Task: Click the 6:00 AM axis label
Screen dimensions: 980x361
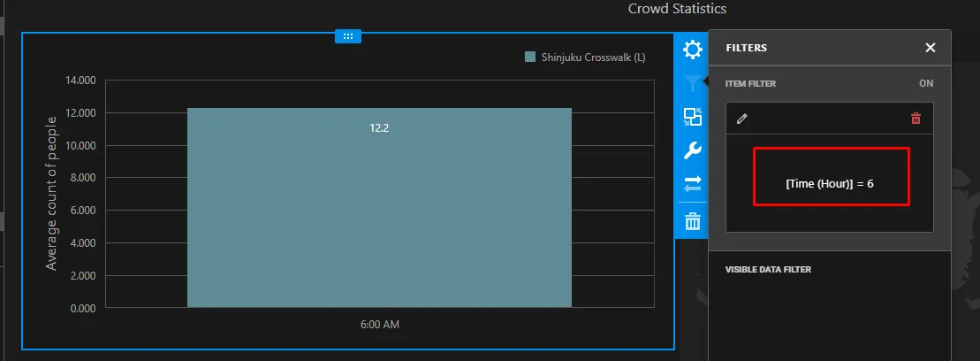Action: point(379,325)
